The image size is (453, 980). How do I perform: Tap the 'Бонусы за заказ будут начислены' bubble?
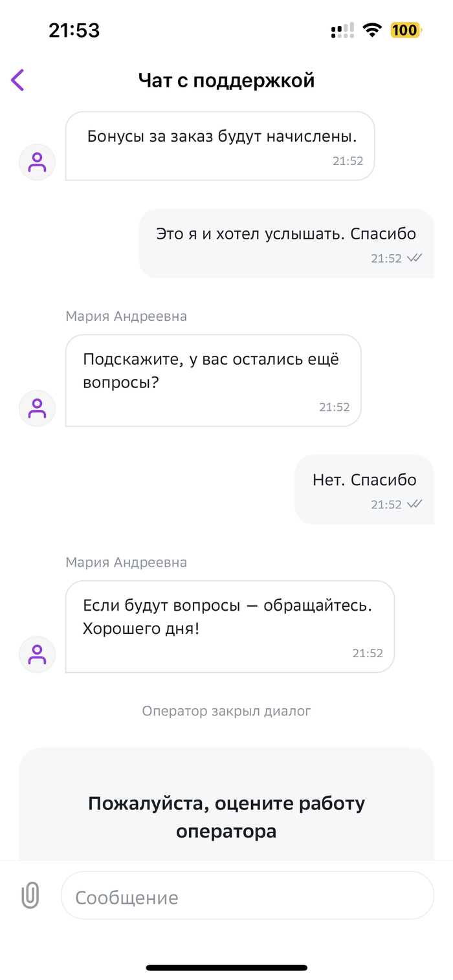(220, 146)
